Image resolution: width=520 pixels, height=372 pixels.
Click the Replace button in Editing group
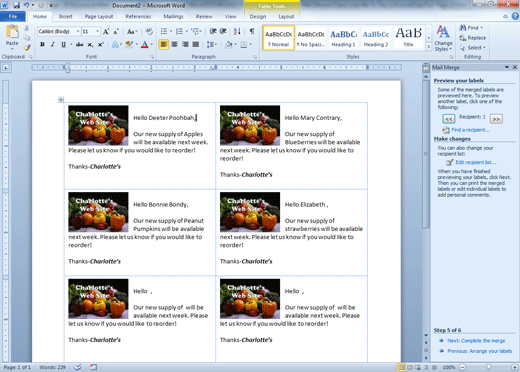[473, 38]
